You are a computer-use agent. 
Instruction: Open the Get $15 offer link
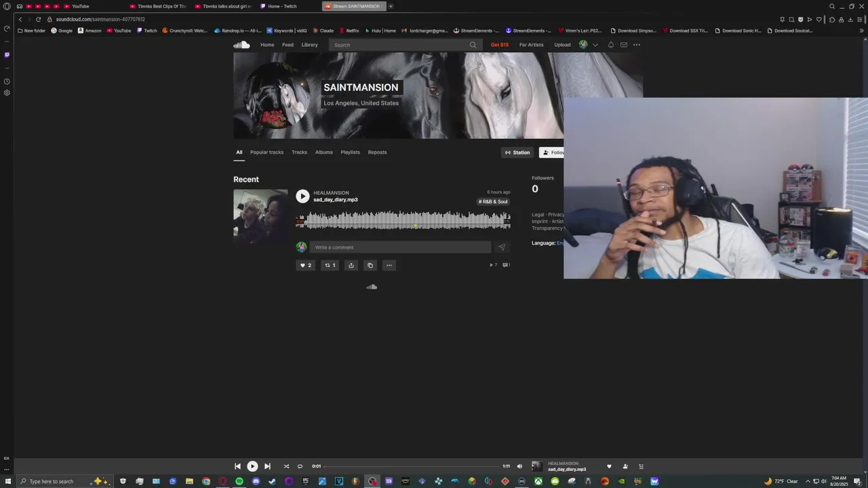(x=500, y=45)
